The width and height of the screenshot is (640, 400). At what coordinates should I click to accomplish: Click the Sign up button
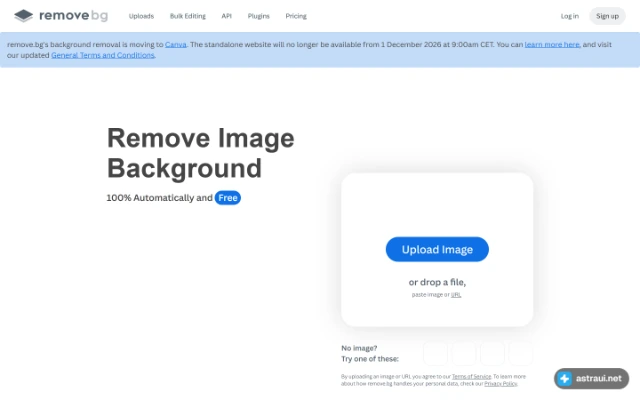pos(607,16)
